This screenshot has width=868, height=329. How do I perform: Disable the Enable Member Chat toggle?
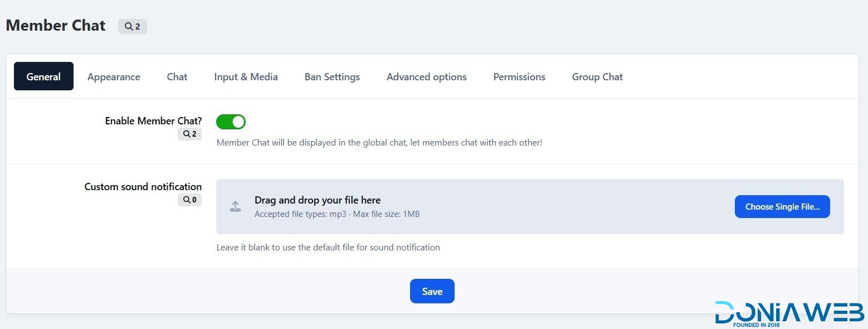[x=231, y=122]
